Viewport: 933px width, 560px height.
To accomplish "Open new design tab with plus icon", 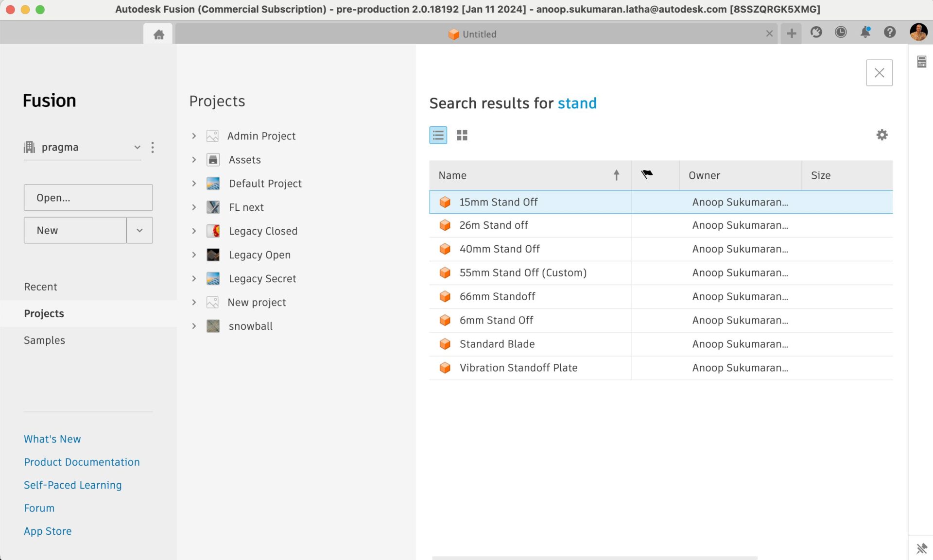I will [x=791, y=33].
